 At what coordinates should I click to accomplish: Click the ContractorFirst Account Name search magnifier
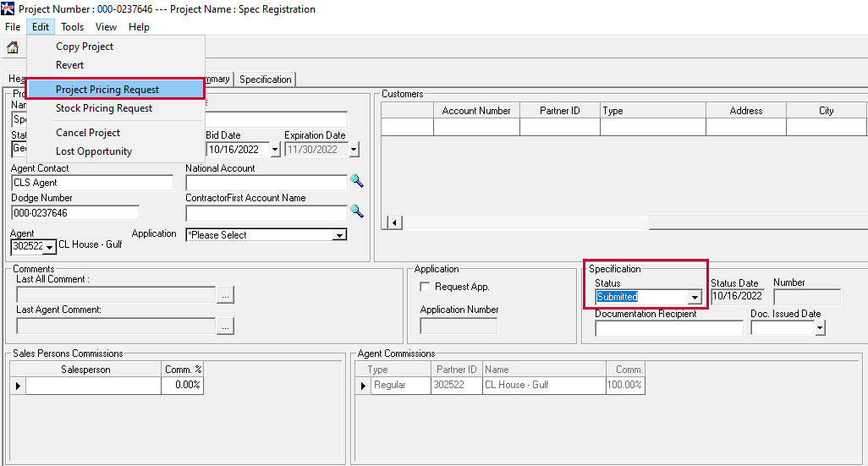(356, 211)
